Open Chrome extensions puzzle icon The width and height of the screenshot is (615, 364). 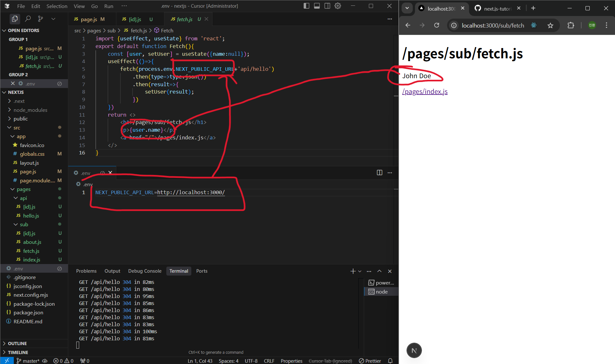pyautogui.click(x=571, y=25)
